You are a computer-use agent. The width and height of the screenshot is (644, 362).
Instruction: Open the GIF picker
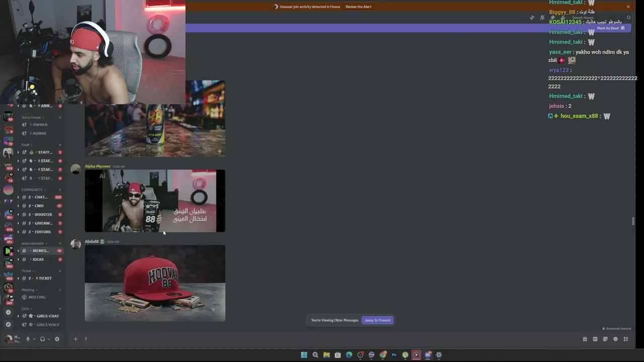click(595, 339)
